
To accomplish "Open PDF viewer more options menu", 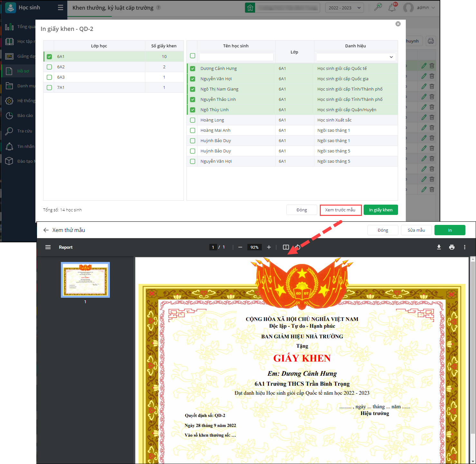I will click(x=464, y=247).
